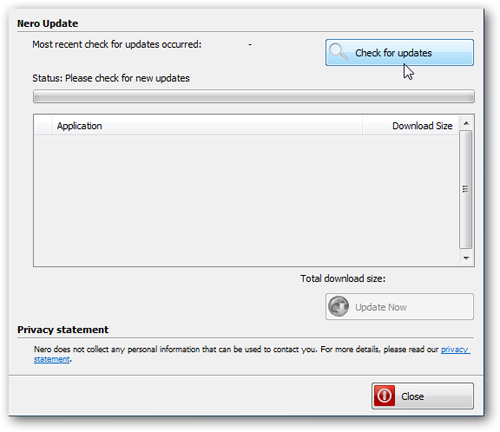The width and height of the screenshot is (500, 432).
Task: Click the globe icon beside Update Now
Action: [x=338, y=306]
